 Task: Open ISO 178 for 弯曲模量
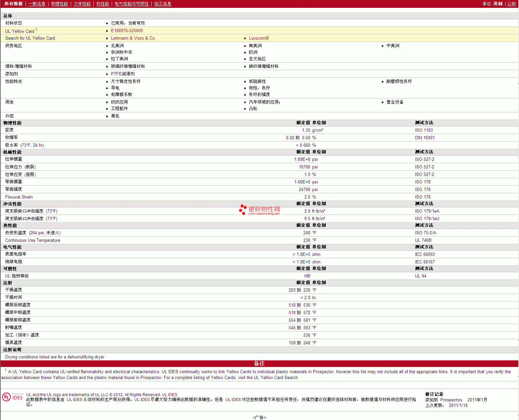click(x=423, y=182)
